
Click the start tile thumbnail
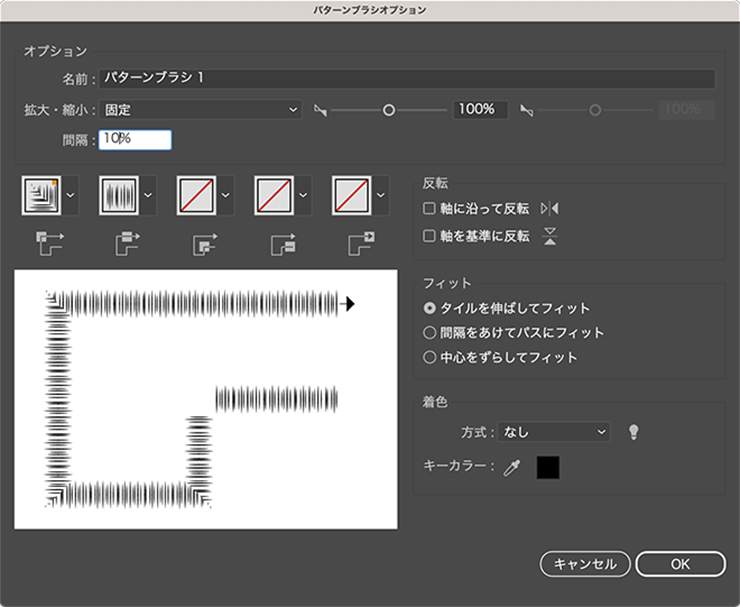coord(274,195)
